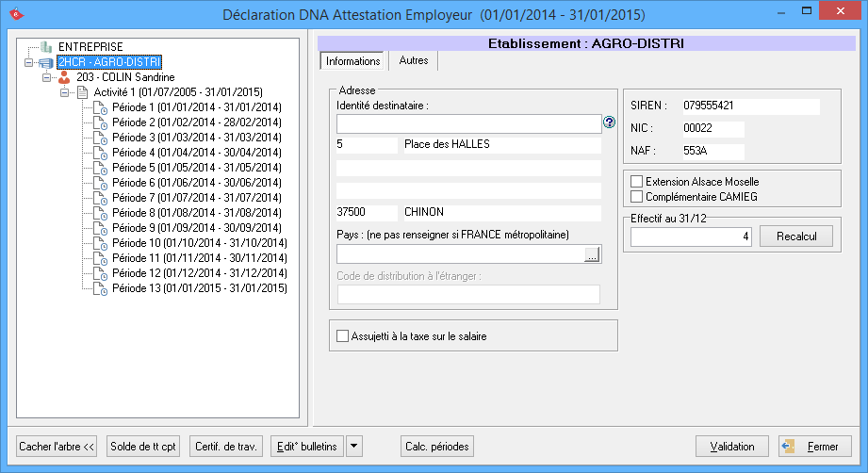Enable Extension Alsace Moselle checkbox
The height and width of the screenshot is (473, 868).
click(x=637, y=182)
